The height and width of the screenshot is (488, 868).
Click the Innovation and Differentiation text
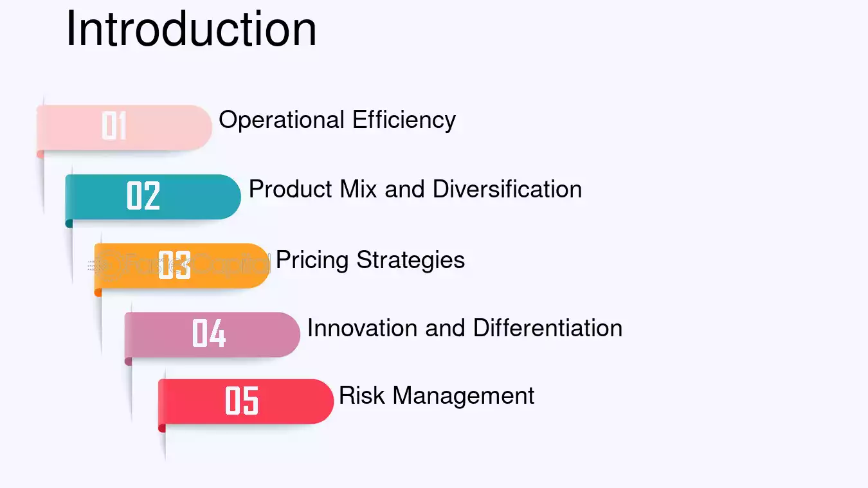pos(465,328)
